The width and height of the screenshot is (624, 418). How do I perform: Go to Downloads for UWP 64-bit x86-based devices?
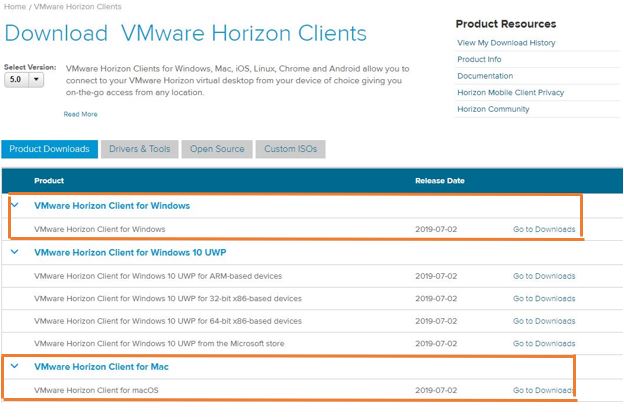[544, 321]
